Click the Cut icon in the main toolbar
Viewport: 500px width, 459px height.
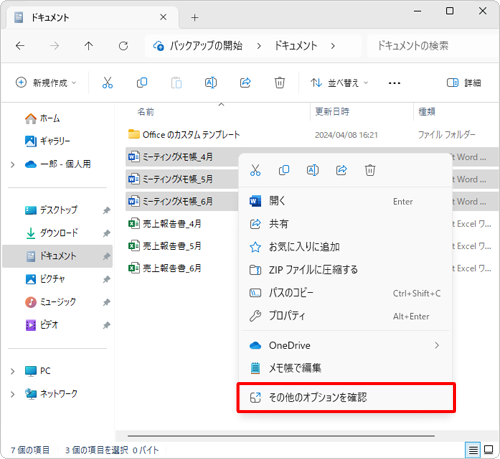coord(107,82)
